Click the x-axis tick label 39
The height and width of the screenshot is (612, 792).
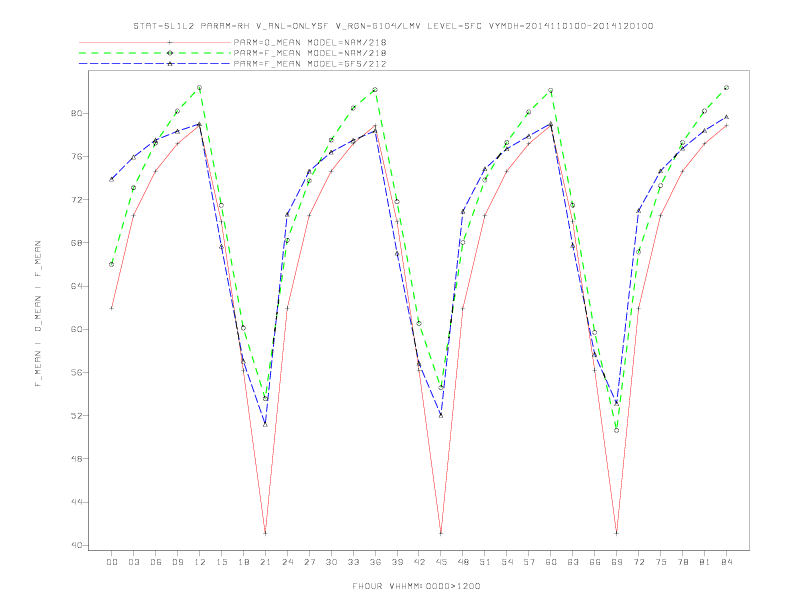tap(397, 562)
